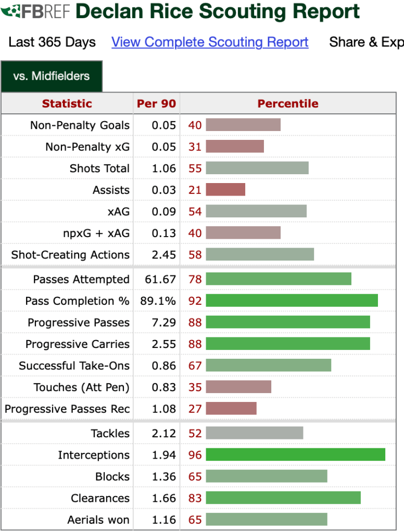The height and width of the screenshot is (532, 404).
Task: Click the Statistic column header
Action: coord(67,103)
